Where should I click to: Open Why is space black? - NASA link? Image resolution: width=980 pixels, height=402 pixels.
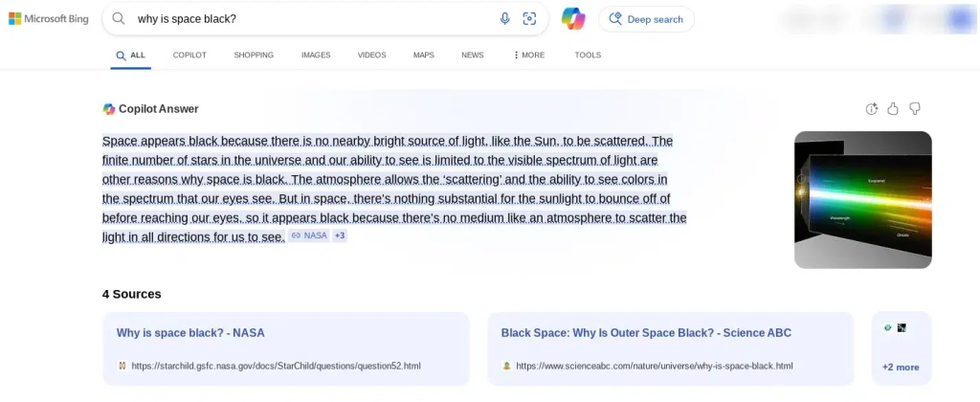(x=190, y=332)
